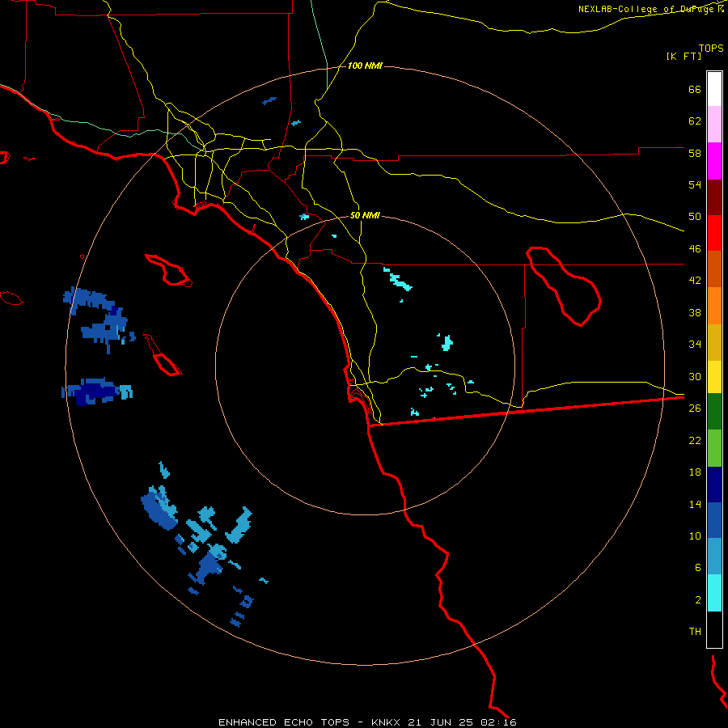Select the "18" legend value
This screenshot has height=728, width=728.
coord(695,472)
